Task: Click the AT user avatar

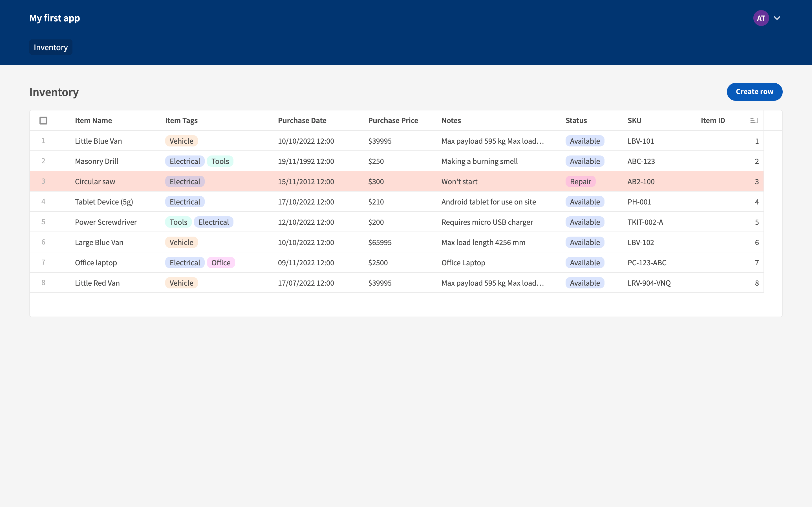Action: pyautogui.click(x=761, y=18)
